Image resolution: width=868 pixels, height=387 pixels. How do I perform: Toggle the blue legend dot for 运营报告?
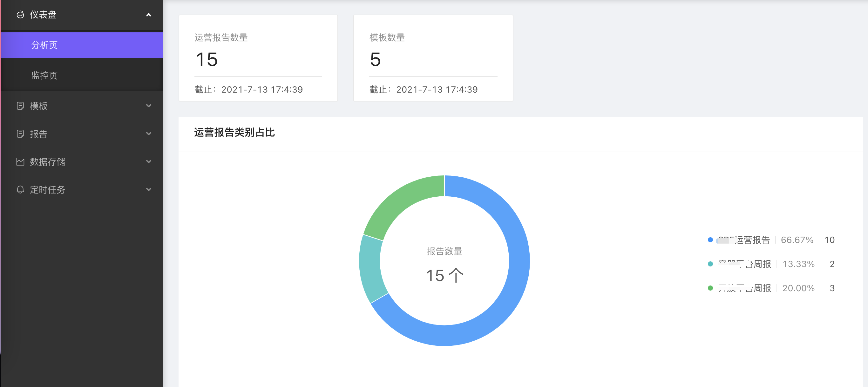coord(710,240)
